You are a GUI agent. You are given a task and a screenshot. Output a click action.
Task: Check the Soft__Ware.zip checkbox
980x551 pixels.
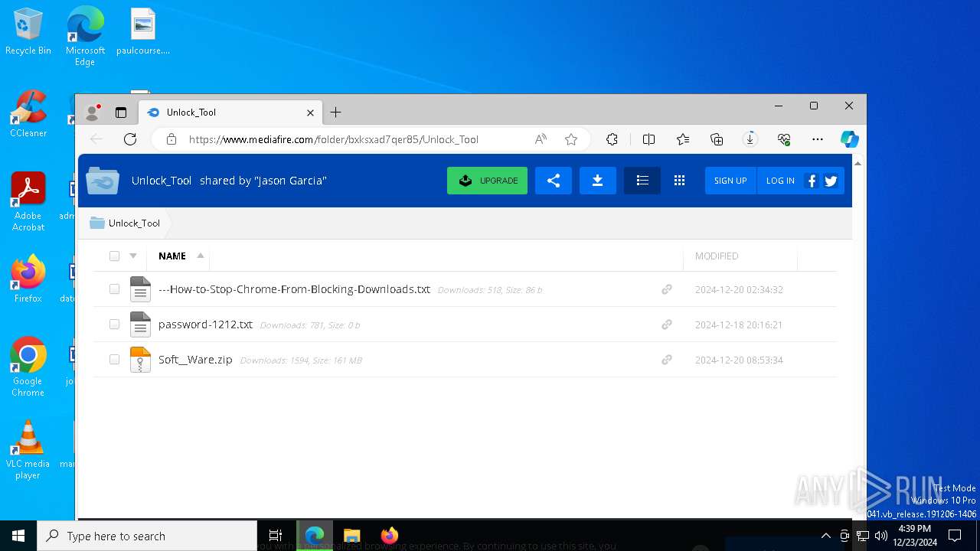[114, 360]
